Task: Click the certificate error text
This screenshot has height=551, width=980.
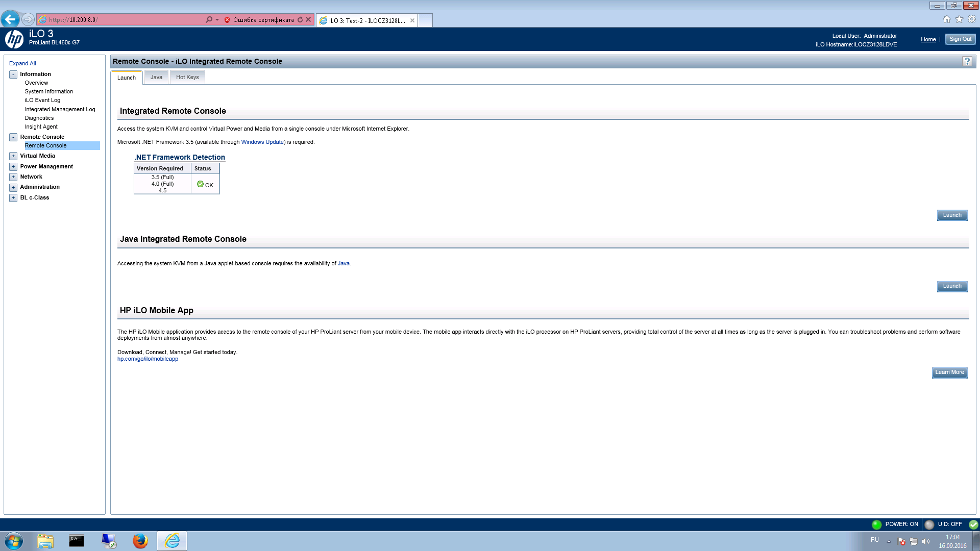Action: pyautogui.click(x=263, y=20)
